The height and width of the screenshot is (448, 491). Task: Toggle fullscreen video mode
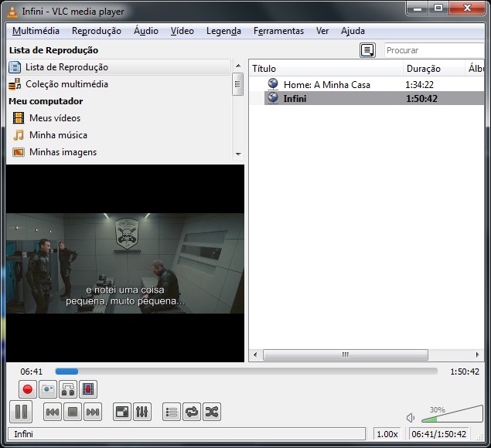[x=122, y=412]
